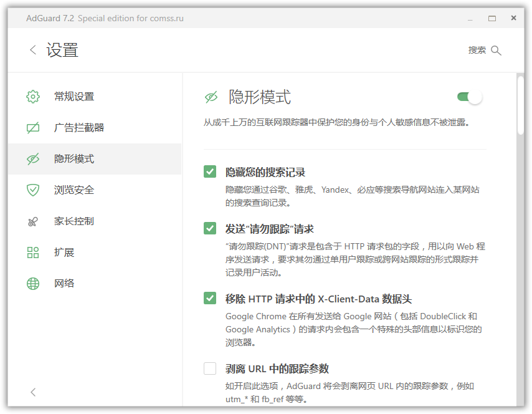
Task: Close the AdGuard settings window
Action: point(514,18)
